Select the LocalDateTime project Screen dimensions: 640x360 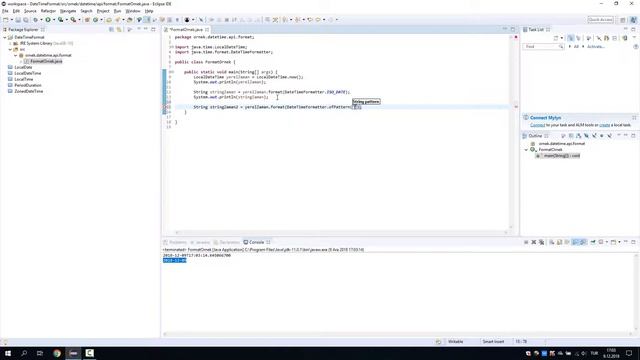[28, 73]
